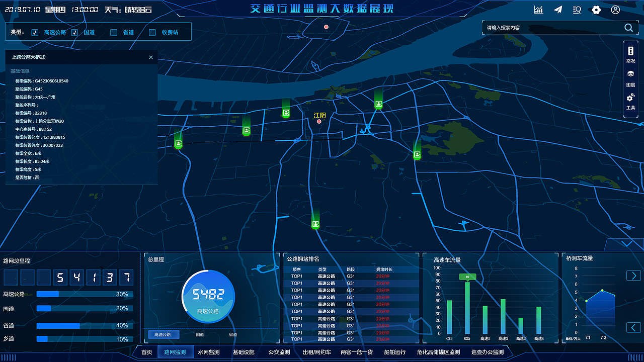Click the 路网总里程 digit counter
Screen dimensions: 644x362
tap(68, 277)
